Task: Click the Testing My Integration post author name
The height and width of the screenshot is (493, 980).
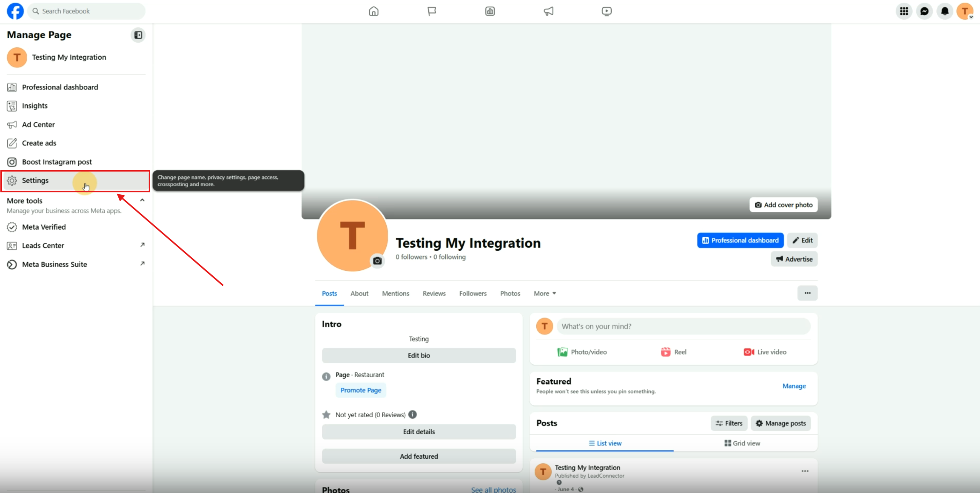Action: coord(587,468)
